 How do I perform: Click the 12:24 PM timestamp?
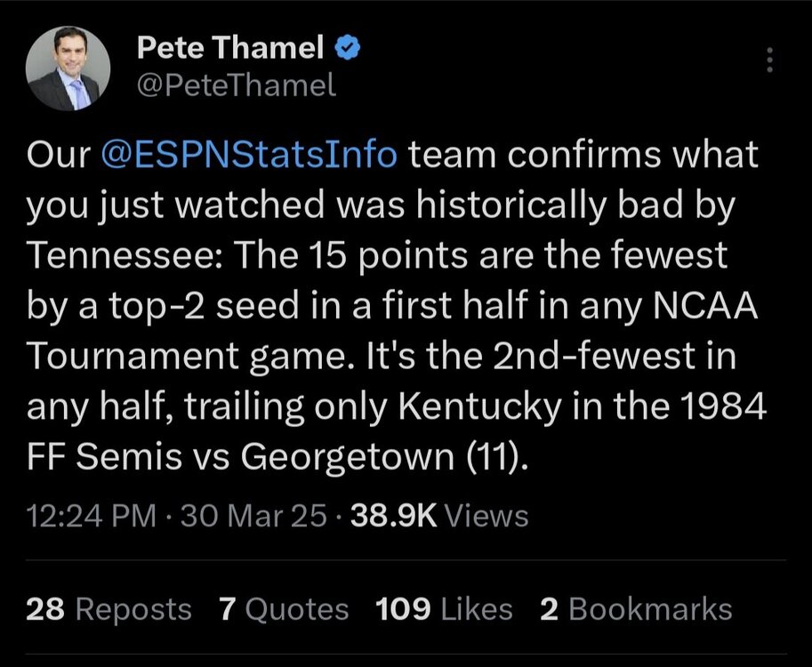pyautogui.click(x=83, y=516)
